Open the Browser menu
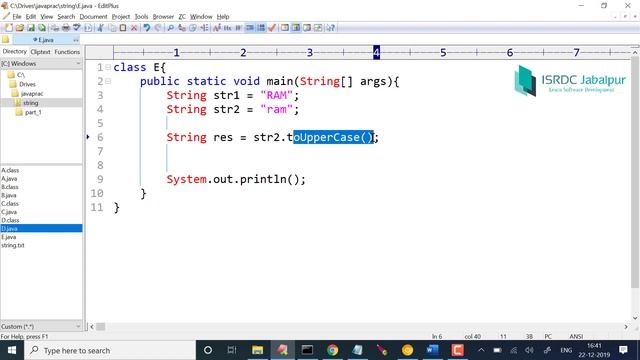The image size is (640, 360). tap(163, 17)
